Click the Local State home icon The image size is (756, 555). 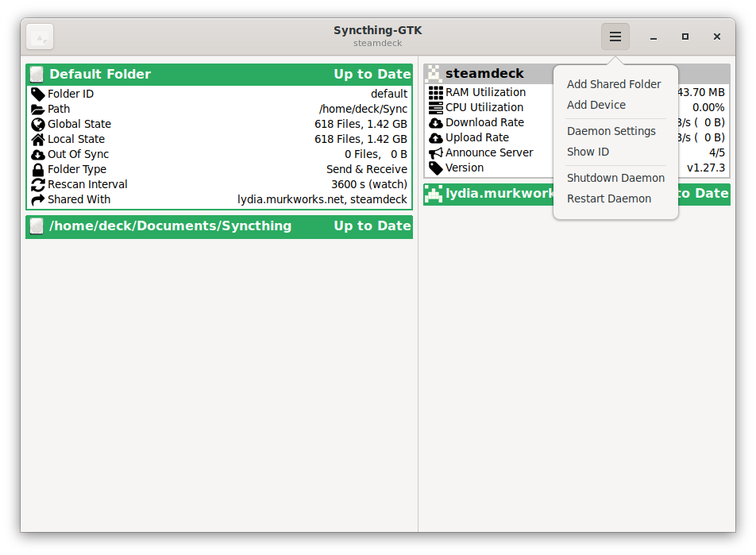[37, 139]
